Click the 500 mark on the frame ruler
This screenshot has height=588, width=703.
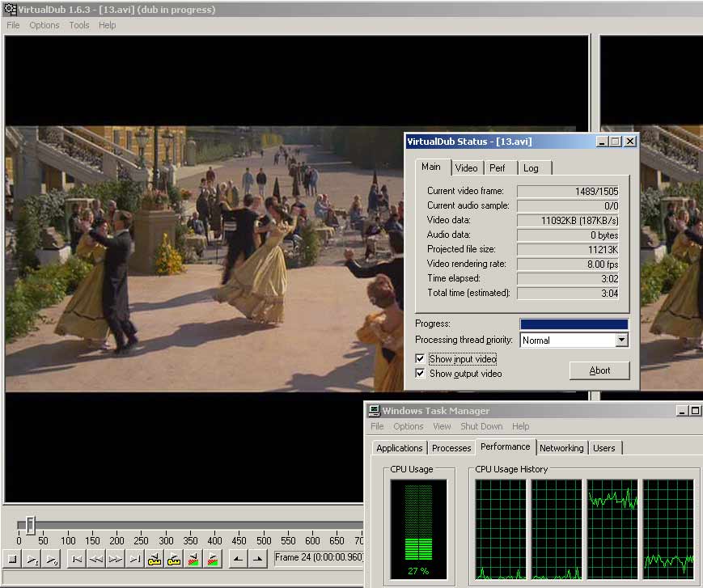[264, 540]
